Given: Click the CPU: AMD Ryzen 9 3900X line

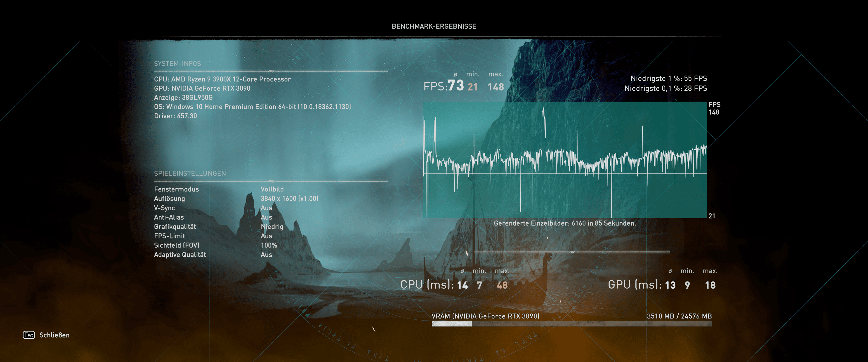Looking at the screenshot, I should (222, 79).
